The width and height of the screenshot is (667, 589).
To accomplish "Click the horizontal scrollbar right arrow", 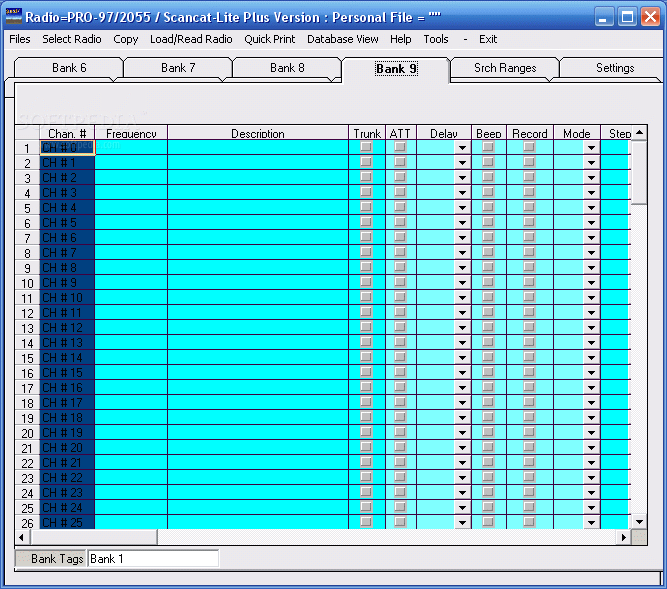I will 624,537.
